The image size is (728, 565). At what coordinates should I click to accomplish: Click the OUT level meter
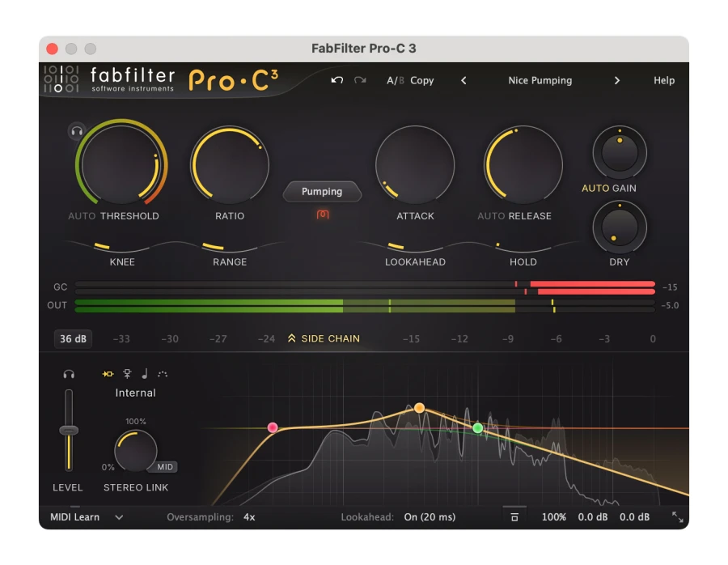point(365,306)
